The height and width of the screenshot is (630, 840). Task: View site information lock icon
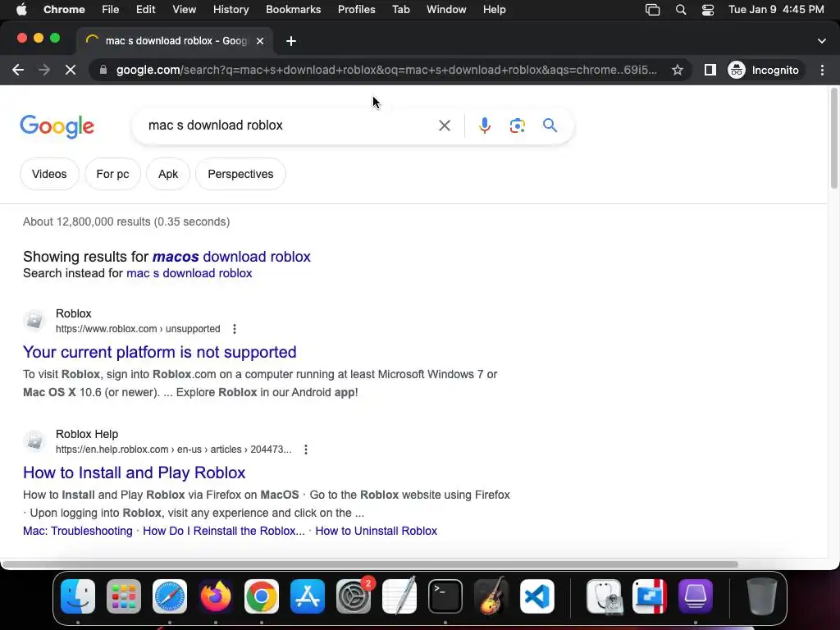click(103, 71)
